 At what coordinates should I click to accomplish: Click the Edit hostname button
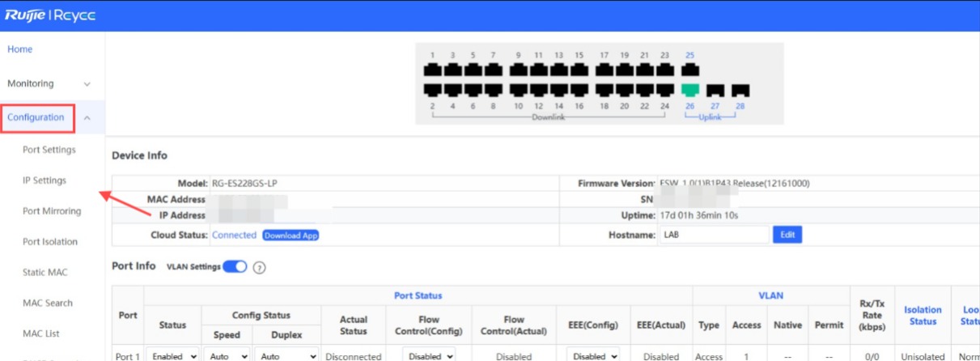[x=787, y=235]
